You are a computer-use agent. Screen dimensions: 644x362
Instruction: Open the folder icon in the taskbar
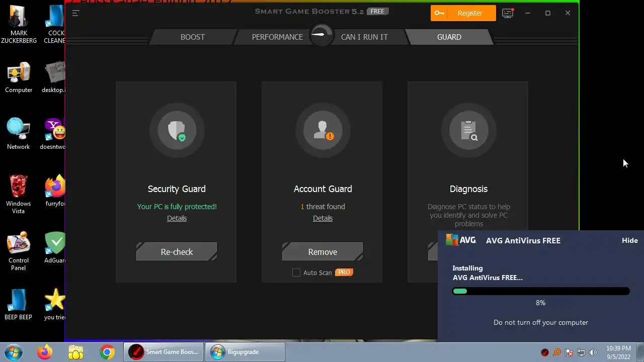[76, 352]
